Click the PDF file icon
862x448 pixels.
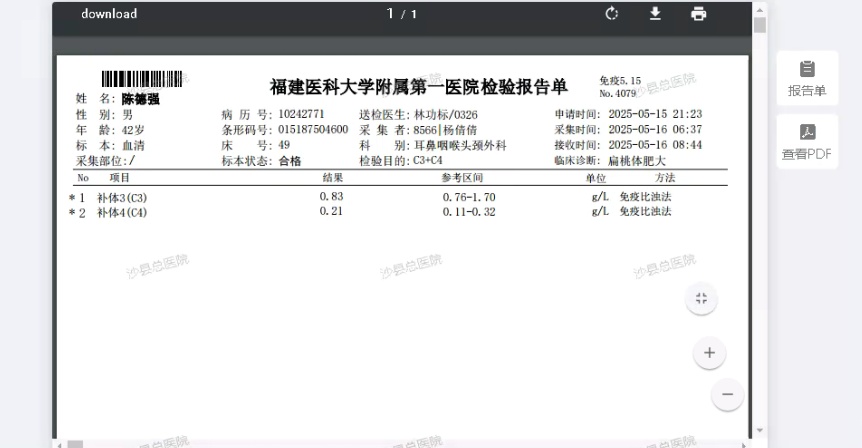tap(807, 132)
